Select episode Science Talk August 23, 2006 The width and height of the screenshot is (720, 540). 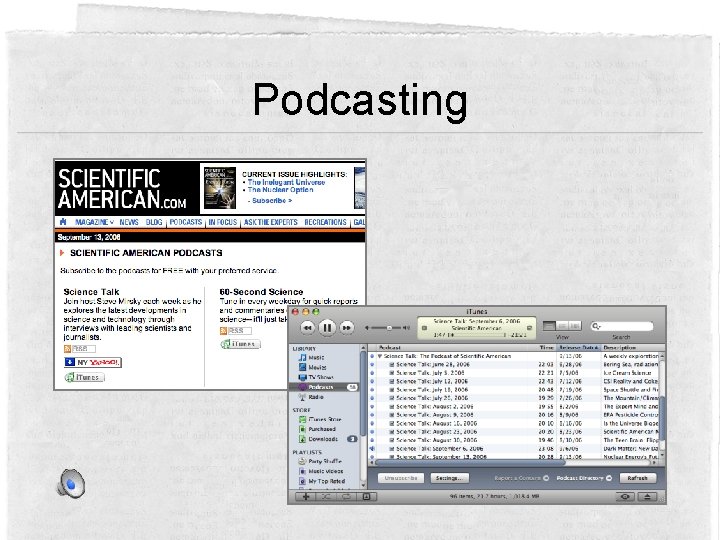(x=513, y=432)
